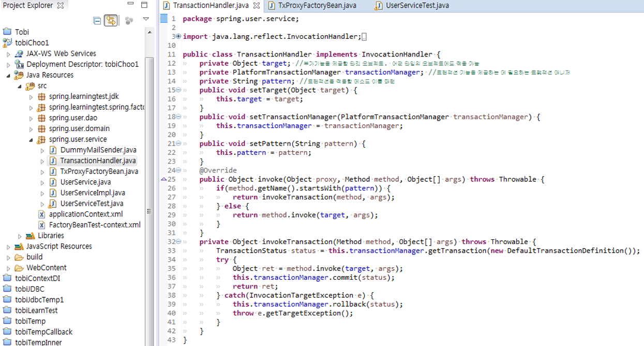Click applicationContext.xml file icon
Viewport: 644px width, 346px height.
tap(42, 214)
